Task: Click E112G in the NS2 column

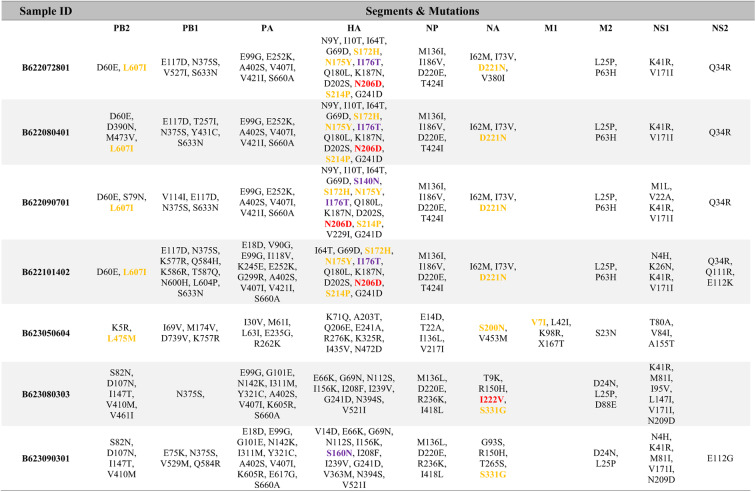Action: [720, 458]
